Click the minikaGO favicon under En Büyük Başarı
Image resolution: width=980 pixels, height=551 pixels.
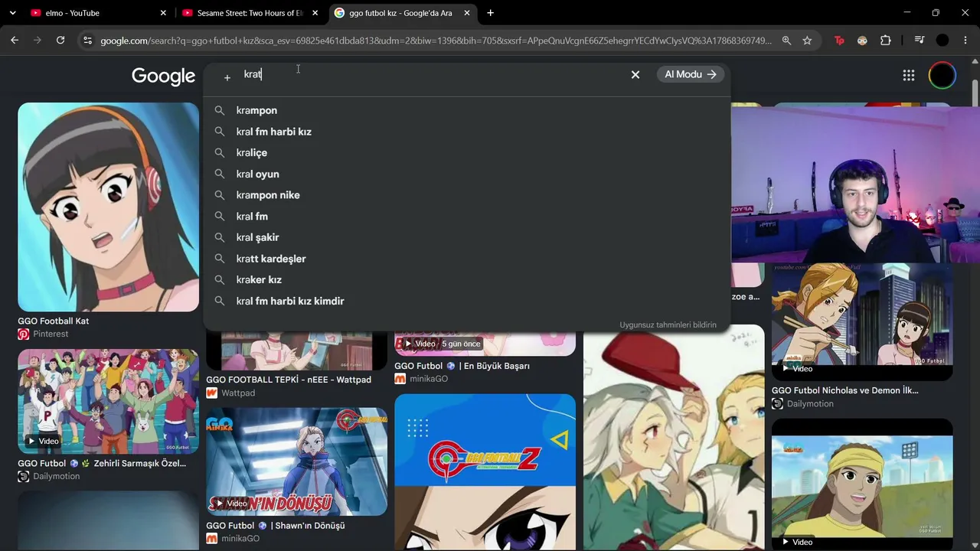click(400, 379)
